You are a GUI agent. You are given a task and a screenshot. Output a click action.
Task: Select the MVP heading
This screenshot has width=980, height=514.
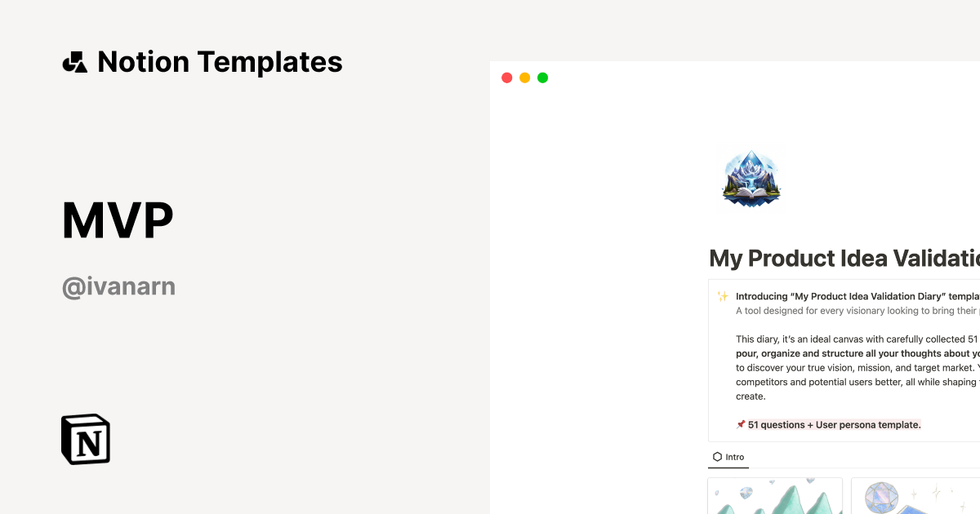click(117, 218)
